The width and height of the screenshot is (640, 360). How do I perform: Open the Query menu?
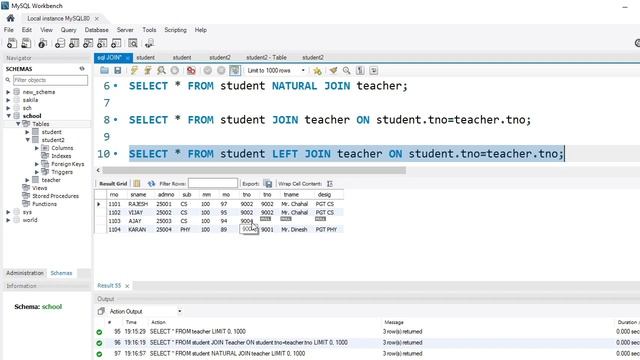click(x=69, y=30)
